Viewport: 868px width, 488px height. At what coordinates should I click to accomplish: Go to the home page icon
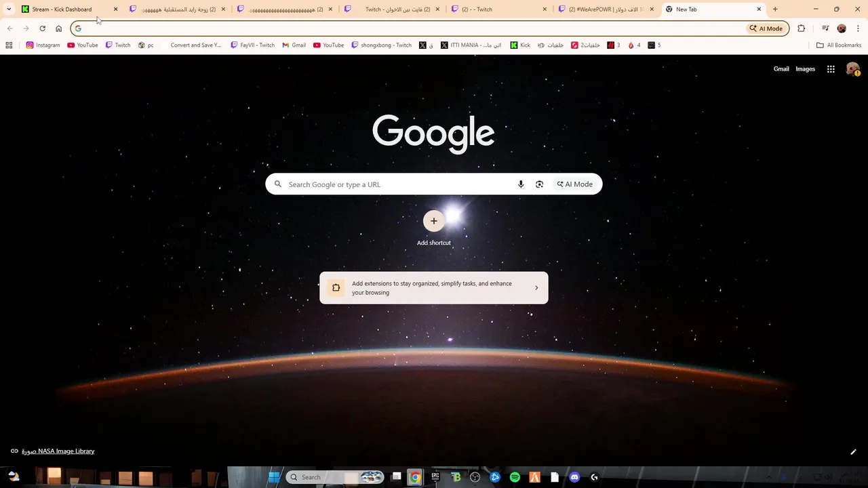click(x=59, y=28)
